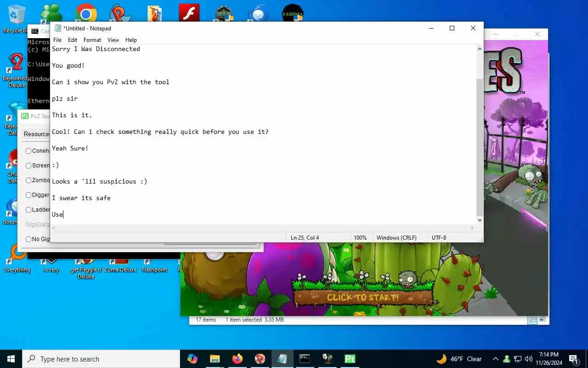Click 'Click to Start!' in Plants vs. Zombies
Image resolution: width=588 pixels, height=368 pixels.
point(363,298)
